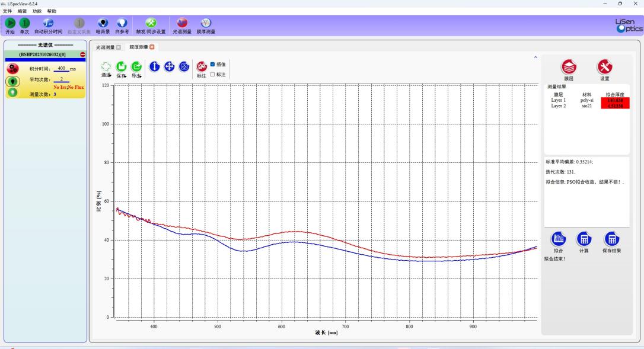
Task: Remove device BSHP20231026032 with red minus icon
Action: [82, 54]
